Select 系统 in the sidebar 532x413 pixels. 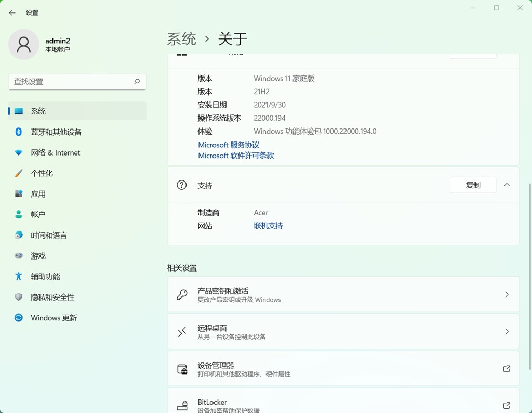[x=38, y=111]
